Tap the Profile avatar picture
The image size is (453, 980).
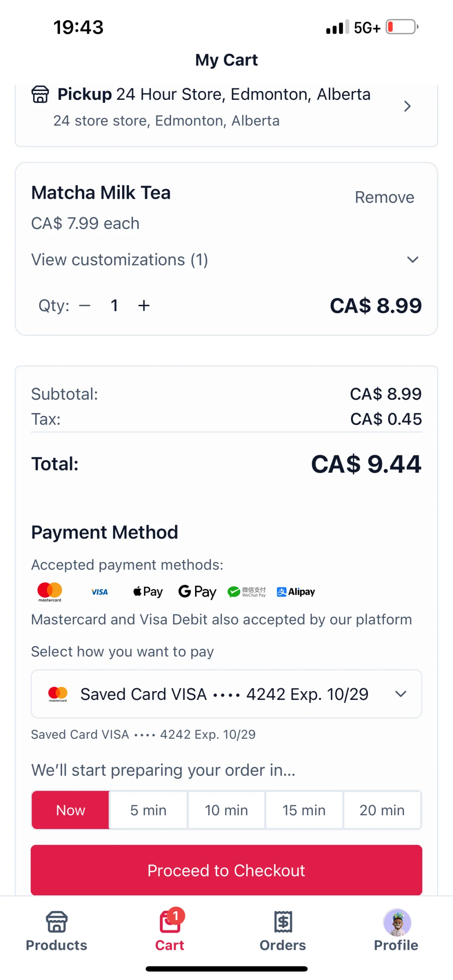[397, 922]
